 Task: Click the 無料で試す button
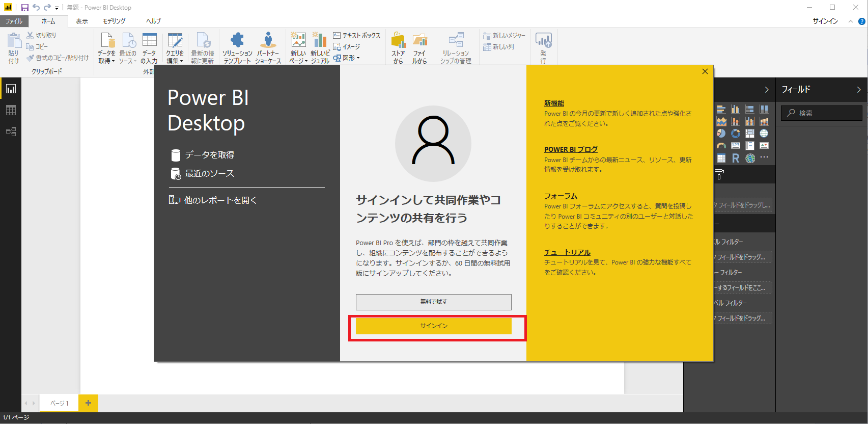[x=434, y=302]
